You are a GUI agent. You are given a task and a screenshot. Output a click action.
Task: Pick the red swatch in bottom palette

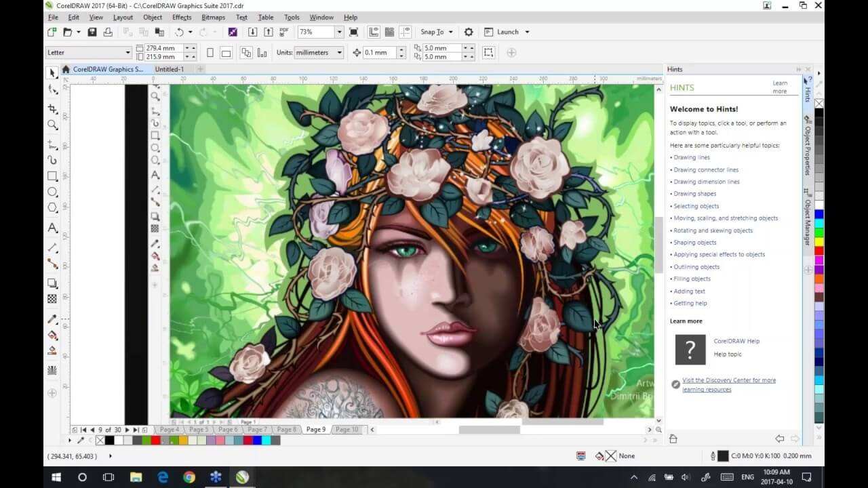[x=155, y=441]
